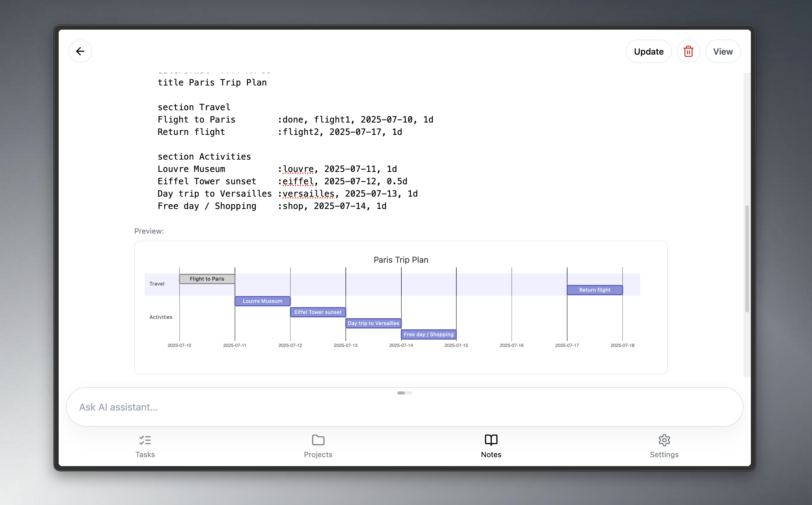This screenshot has width=812, height=505.
Task: Click the back arrow button
Action: [80, 51]
